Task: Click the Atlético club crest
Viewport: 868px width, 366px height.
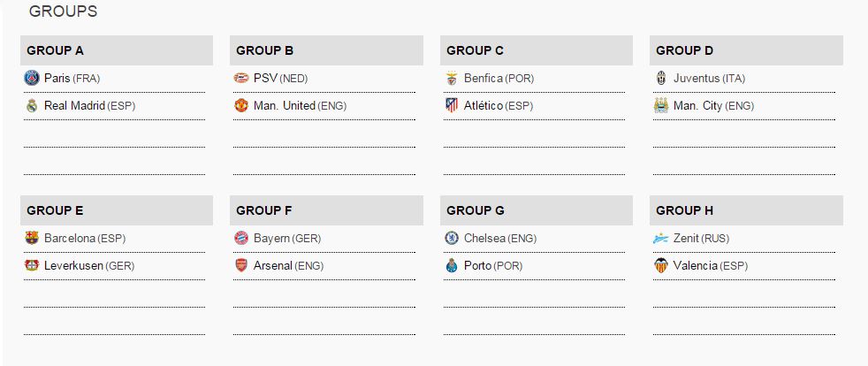Action: point(453,105)
